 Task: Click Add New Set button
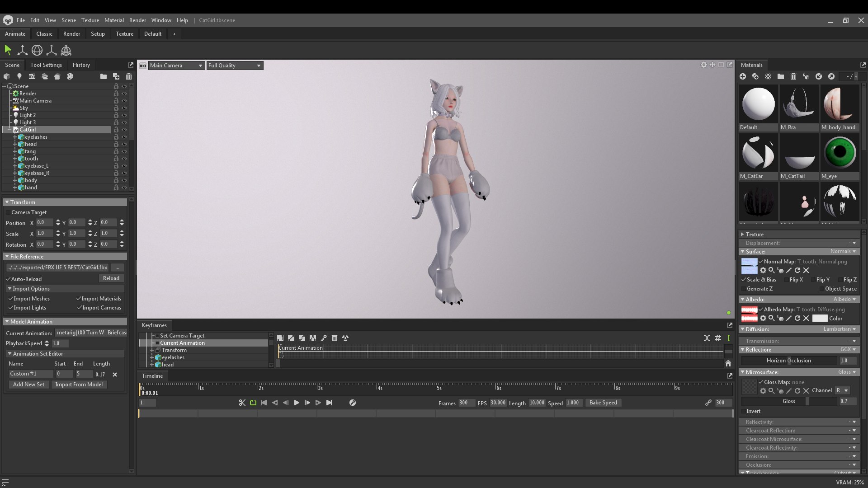pos(28,385)
